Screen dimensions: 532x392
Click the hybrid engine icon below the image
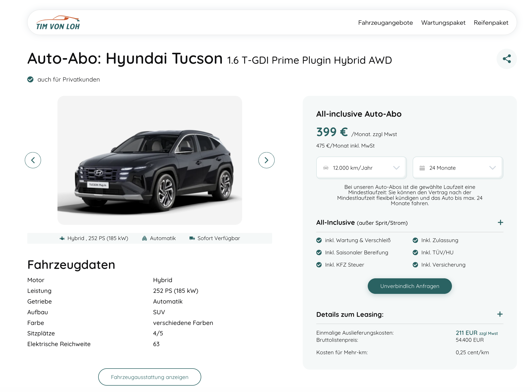pos(62,238)
